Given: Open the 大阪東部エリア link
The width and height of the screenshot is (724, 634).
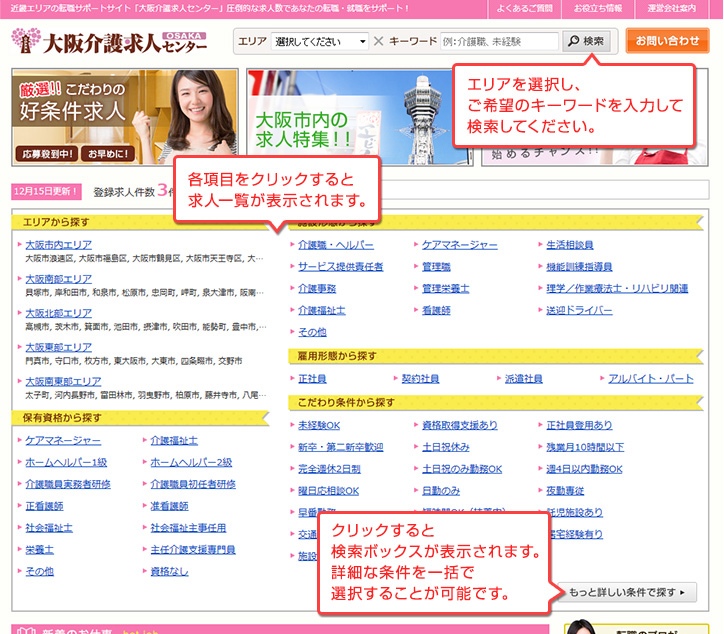Looking at the screenshot, I should pos(58,347).
